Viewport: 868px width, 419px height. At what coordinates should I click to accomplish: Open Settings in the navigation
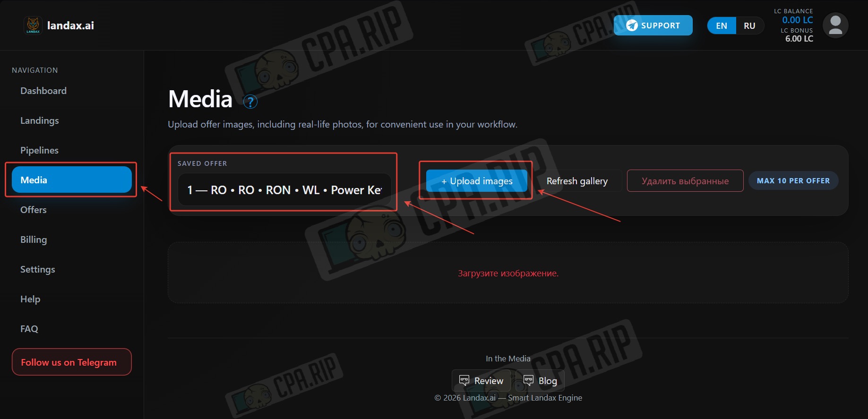click(x=38, y=269)
